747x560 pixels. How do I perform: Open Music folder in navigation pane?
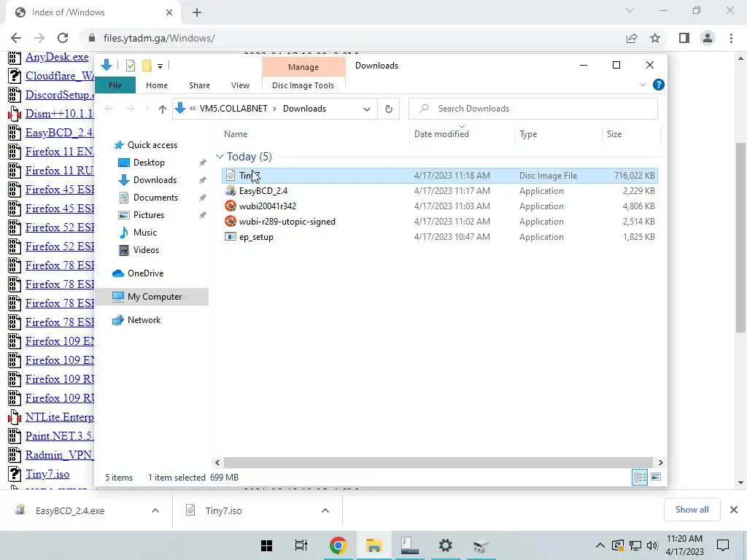(x=145, y=233)
